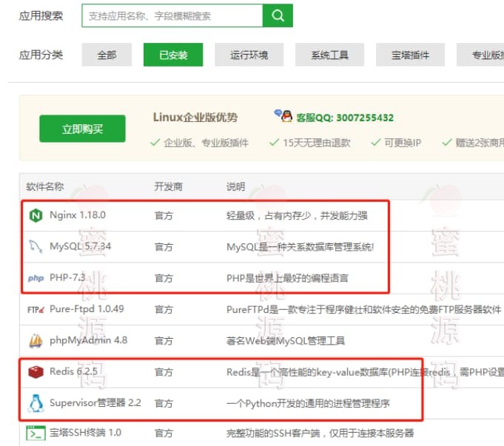Viewport: 504px width, 446px height.
Task: Click the QQ penguin customer service icon
Action: pyautogui.click(x=283, y=116)
